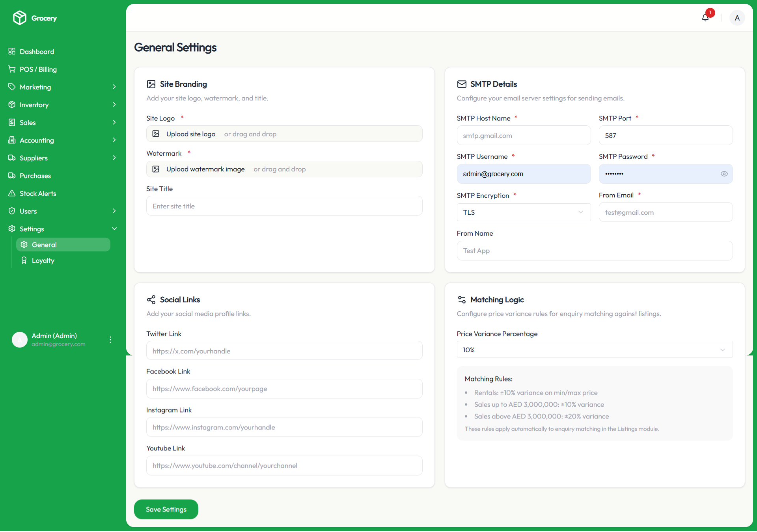Expand the Inventory submenu chevron

point(114,104)
